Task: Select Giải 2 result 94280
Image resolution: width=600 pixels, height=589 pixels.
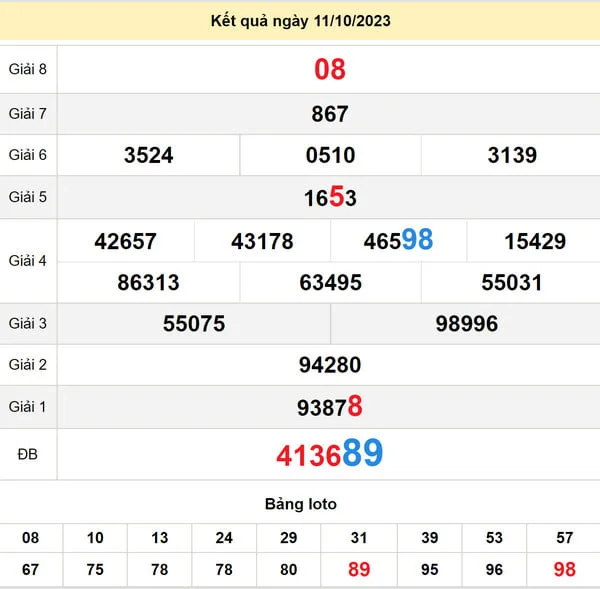Action: tap(330, 365)
